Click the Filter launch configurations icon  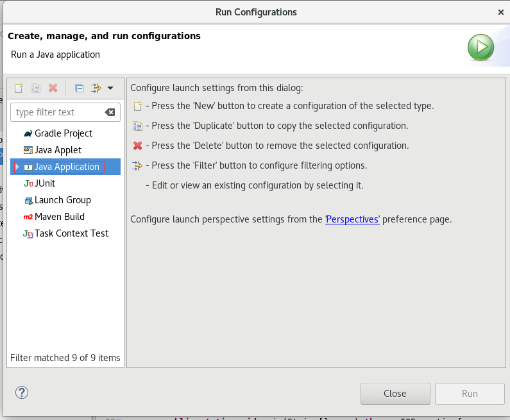[x=96, y=88]
